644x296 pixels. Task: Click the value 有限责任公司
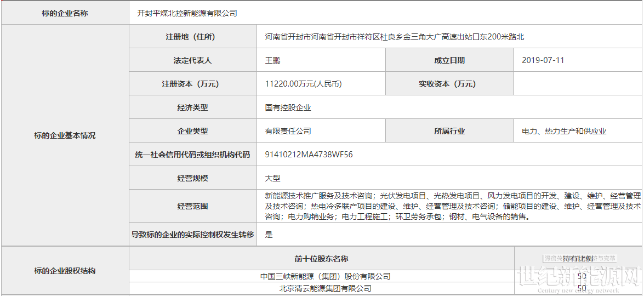[288, 131]
